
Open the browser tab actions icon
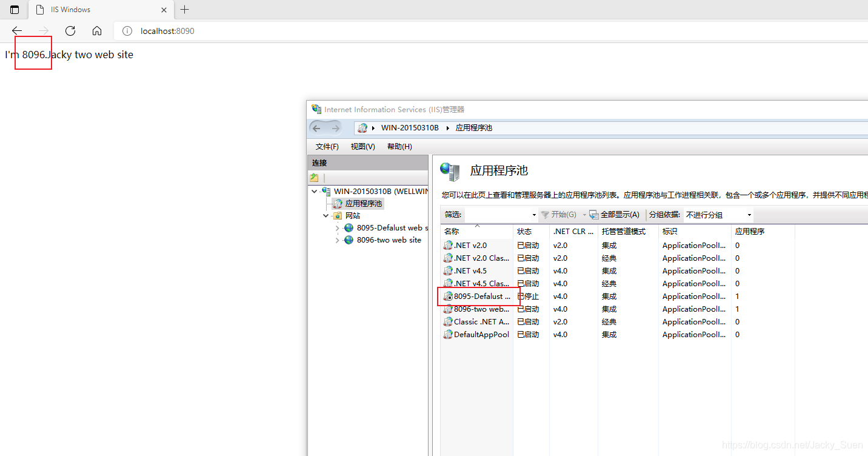point(15,10)
